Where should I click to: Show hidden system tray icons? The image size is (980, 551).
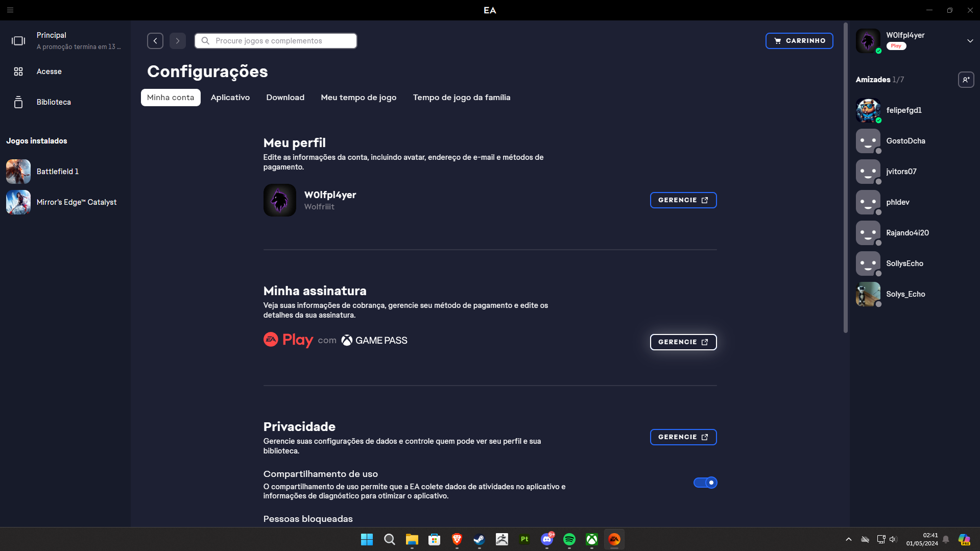848,539
